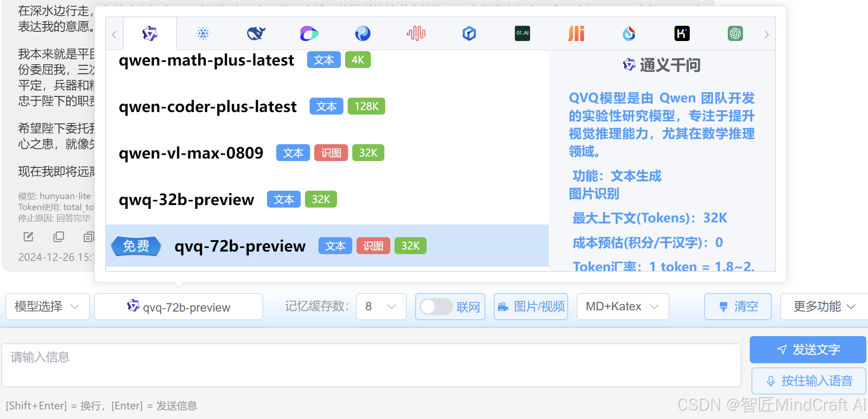This screenshot has height=419, width=868.
Task: Toggle the 联网 web search switch
Action: point(437,307)
